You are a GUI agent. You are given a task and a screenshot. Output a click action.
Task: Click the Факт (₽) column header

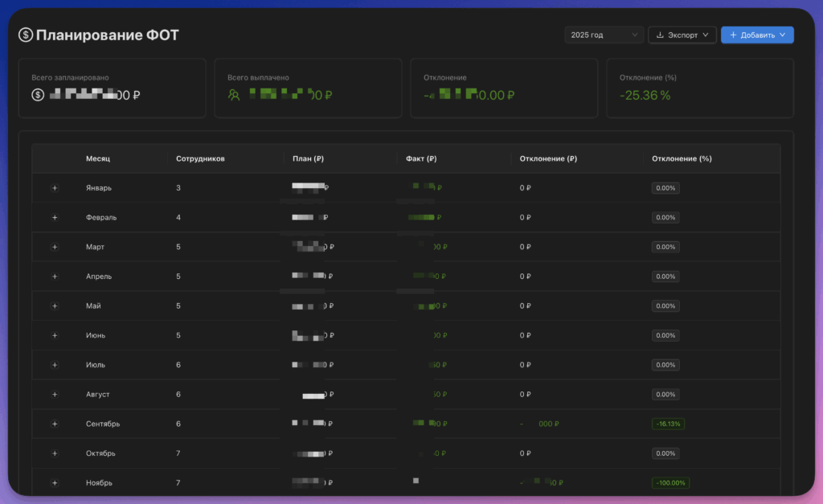click(x=421, y=158)
